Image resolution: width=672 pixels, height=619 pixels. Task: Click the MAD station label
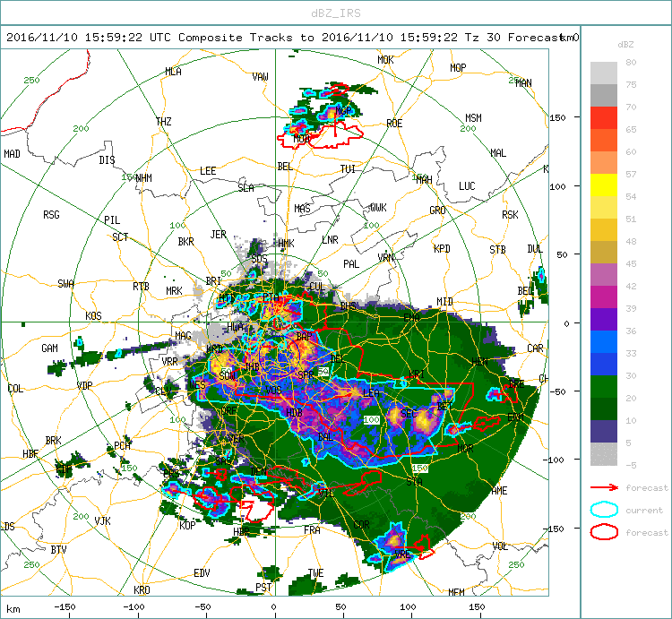point(12,154)
